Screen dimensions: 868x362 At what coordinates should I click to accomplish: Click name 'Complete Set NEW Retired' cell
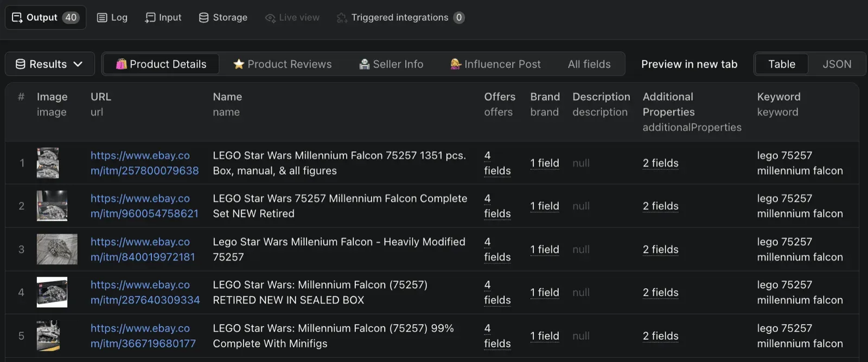coord(340,206)
